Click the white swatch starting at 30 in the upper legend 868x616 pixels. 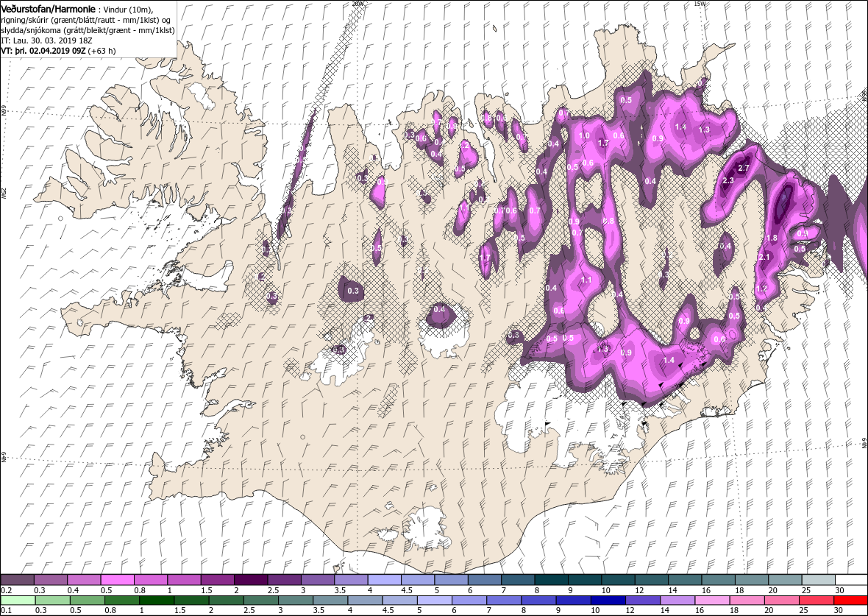click(851, 581)
